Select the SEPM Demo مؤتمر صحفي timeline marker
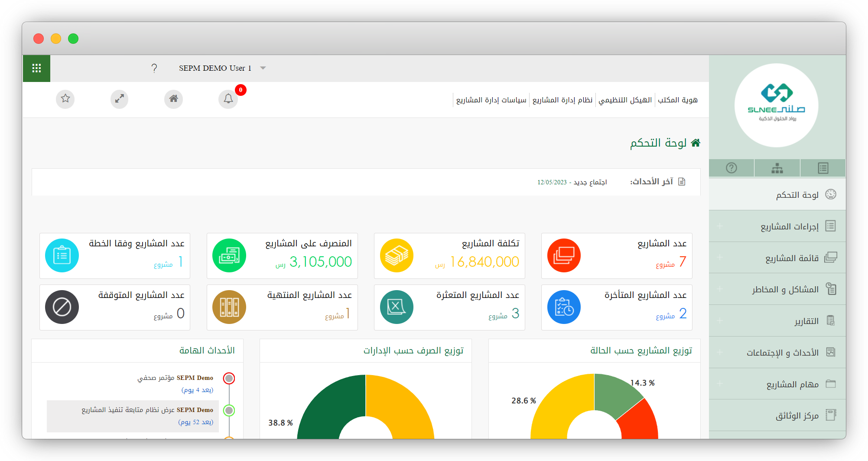This screenshot has height=461, width=868. coord(229,378)
